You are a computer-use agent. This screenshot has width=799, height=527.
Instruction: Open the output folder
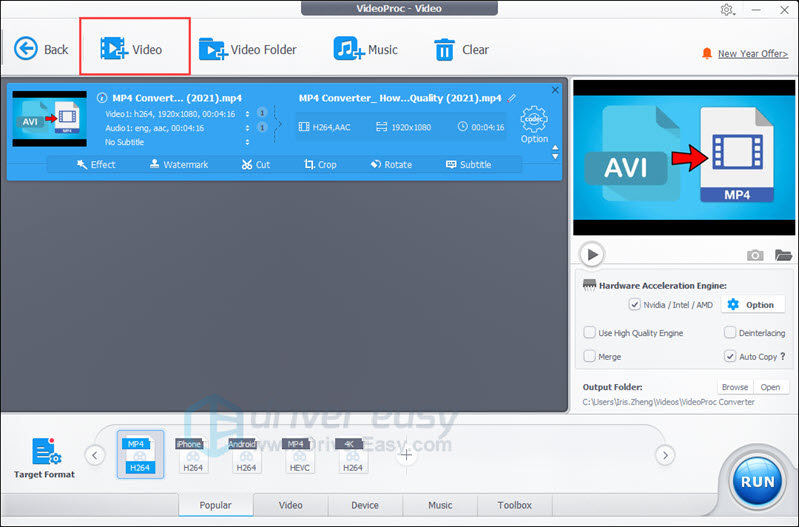coord(770,387)
